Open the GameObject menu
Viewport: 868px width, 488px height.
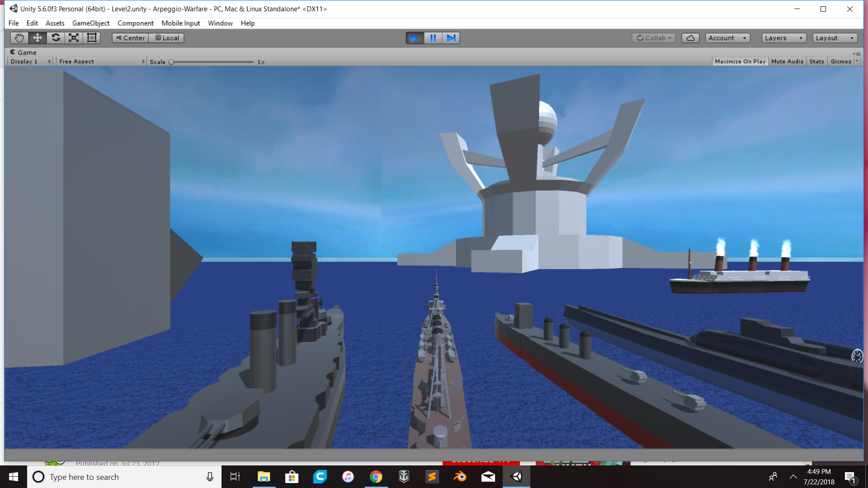pyautogui.click(x=91, y=23)
